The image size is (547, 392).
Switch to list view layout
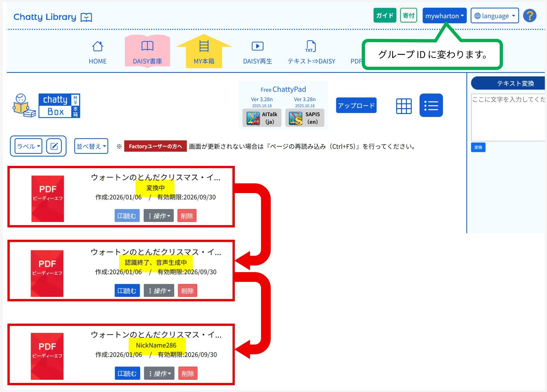[431, 105]
